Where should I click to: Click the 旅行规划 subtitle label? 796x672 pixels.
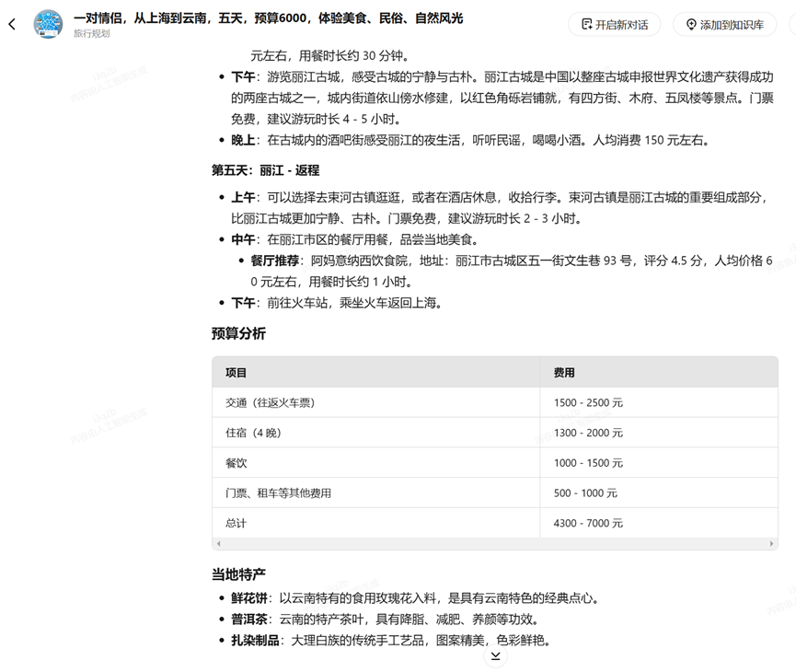click(91, 33)
